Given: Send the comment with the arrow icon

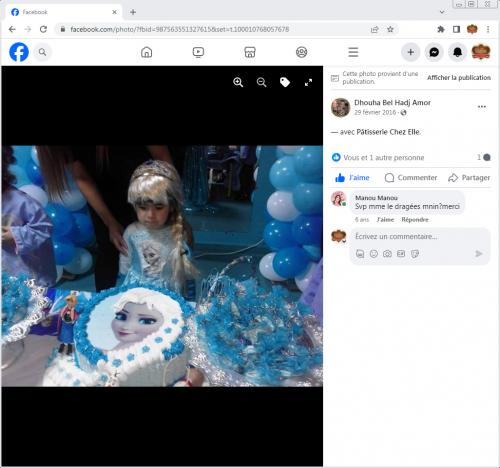Looking at the screenshot, I should (478, 254).
